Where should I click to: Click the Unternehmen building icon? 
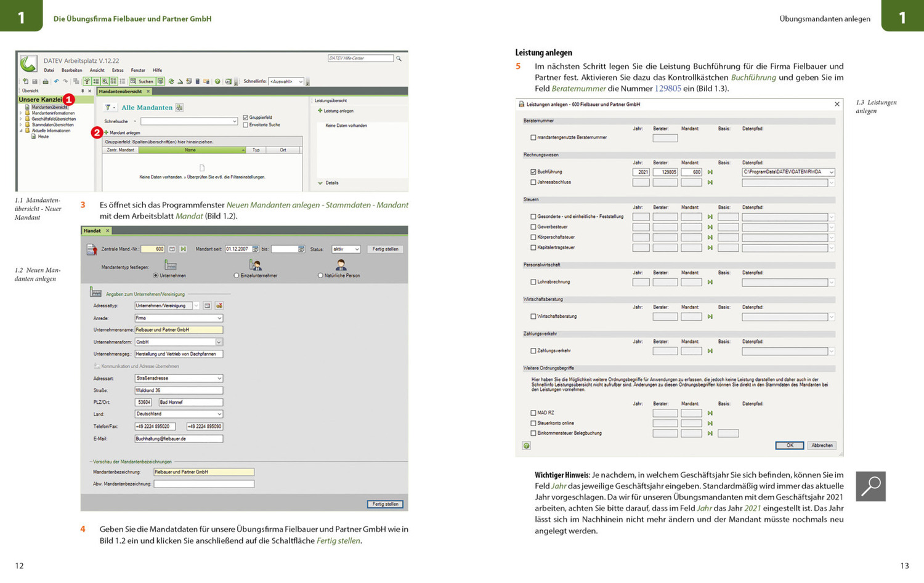click(171, 265)
